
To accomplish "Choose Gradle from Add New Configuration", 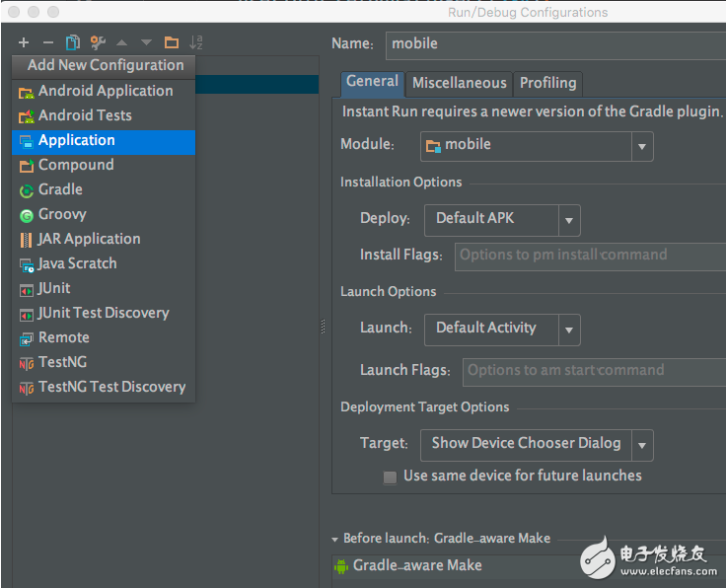I will [60, 189].
